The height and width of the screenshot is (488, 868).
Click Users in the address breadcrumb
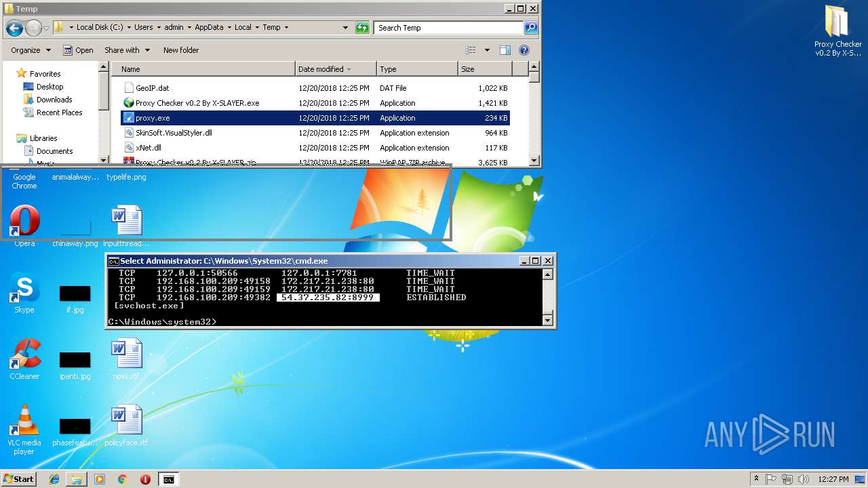click(x=143, y=28)
